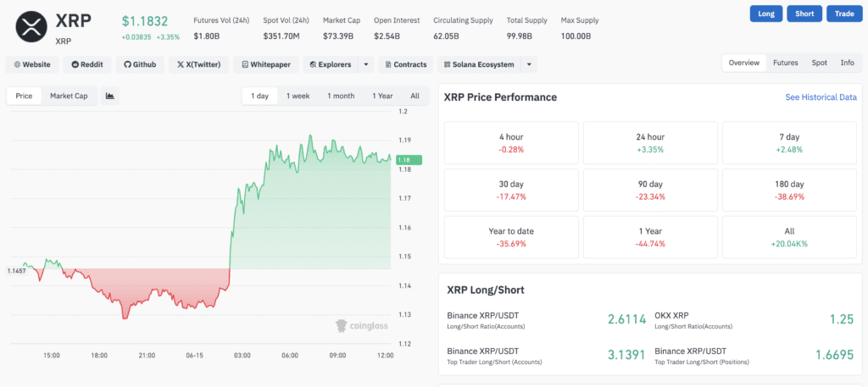This screenshot has height=387, width=868.
Task: Select the All timeframe
Action: 415,97
